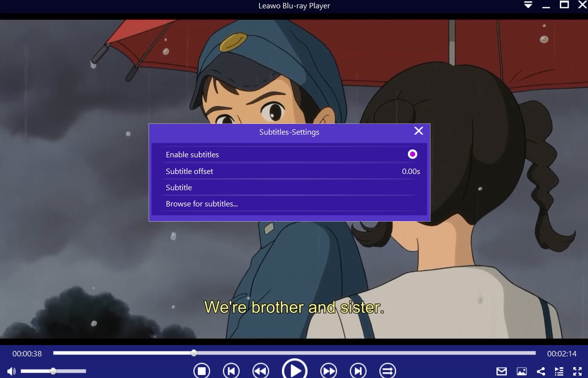Click the envelope mail icon

(501, 371)
